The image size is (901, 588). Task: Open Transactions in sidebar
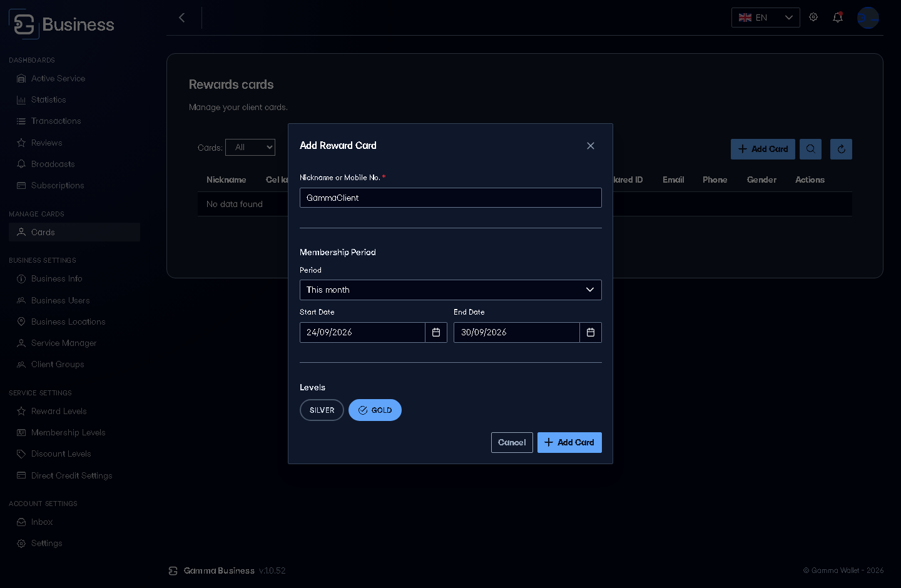pyautogui.click(x=74, y=121)
